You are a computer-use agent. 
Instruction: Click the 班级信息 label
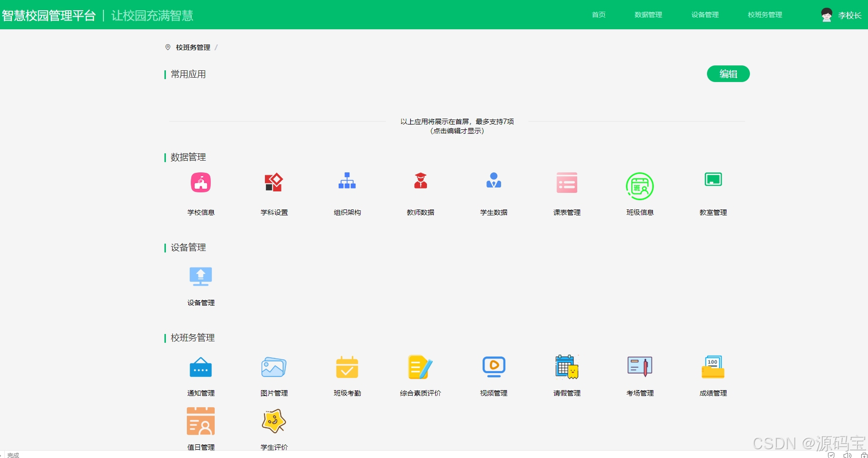tap(640, 212)
